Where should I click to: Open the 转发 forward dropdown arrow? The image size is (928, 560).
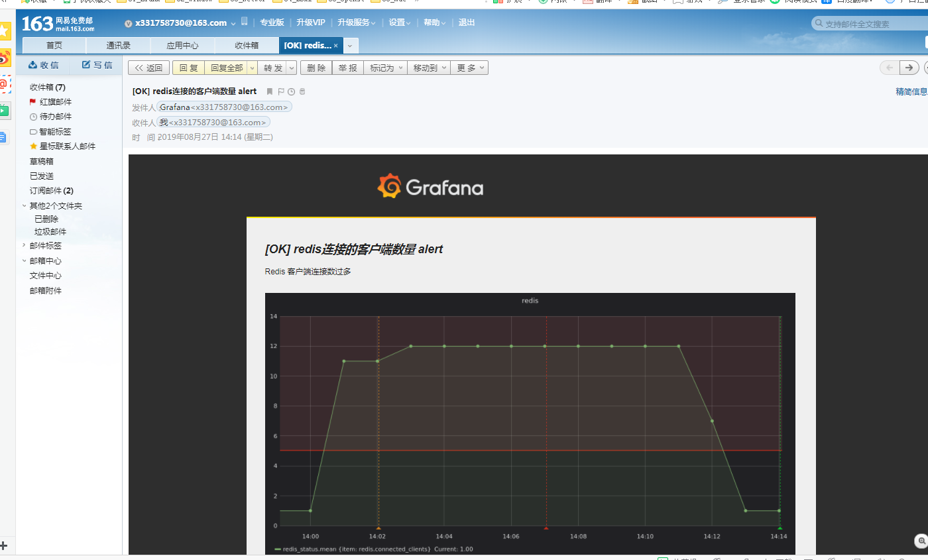(x=292, y=68)
